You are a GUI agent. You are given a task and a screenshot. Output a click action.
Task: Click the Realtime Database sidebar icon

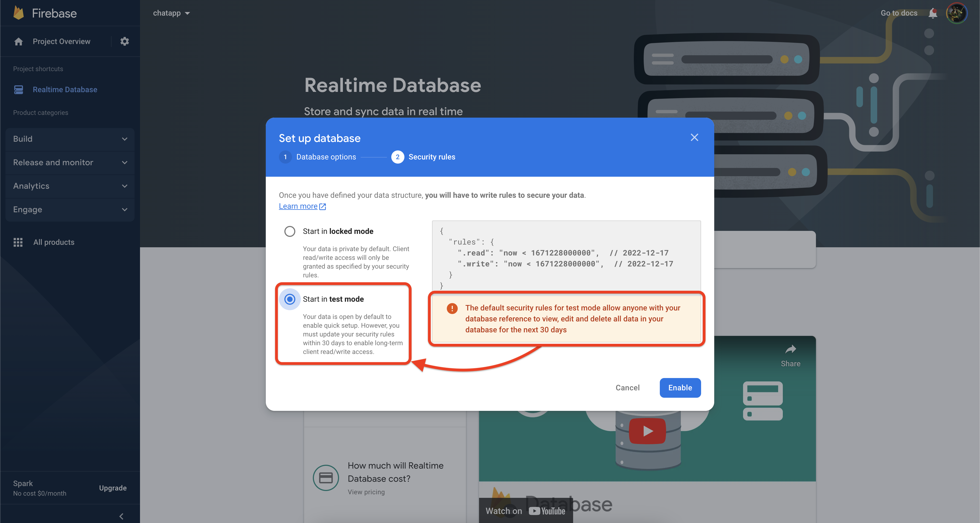(x=18, y=89)
